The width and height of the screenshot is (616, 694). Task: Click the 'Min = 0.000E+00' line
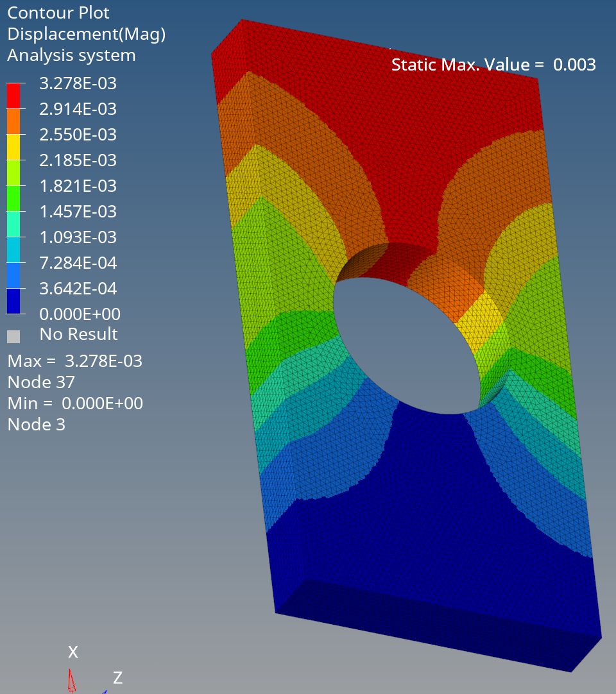coord(75,403)
